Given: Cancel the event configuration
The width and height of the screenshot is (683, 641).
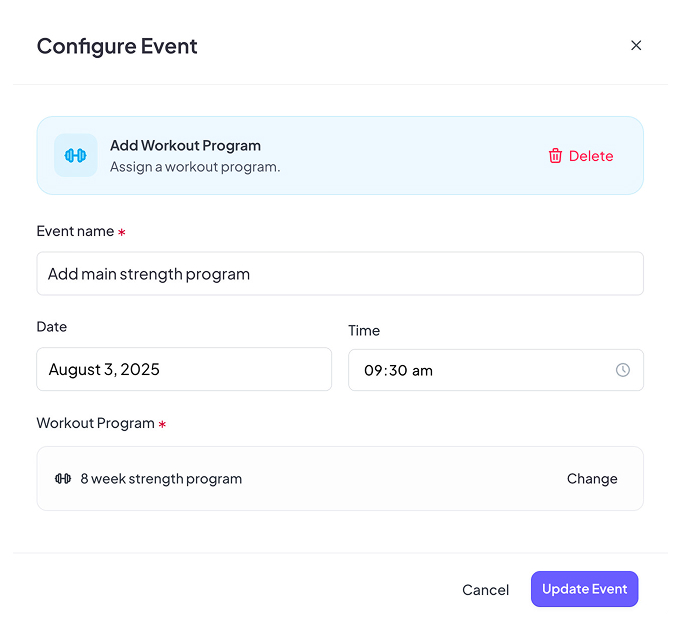Looking at the screenshot, I should click(x=485, y=590).
